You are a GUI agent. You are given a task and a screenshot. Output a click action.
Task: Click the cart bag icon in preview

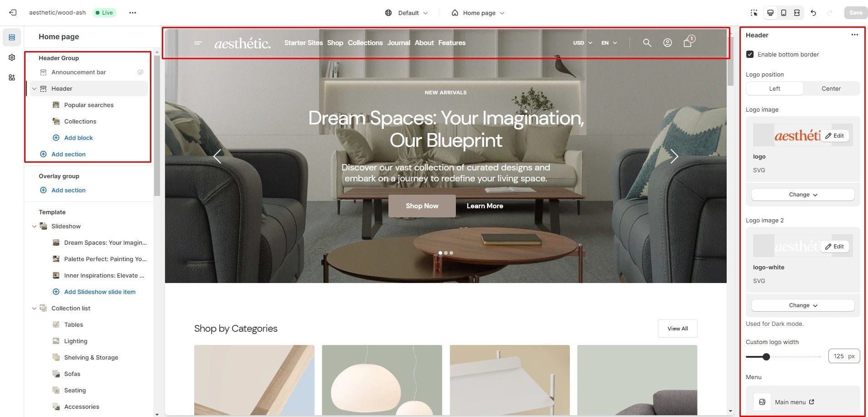pyautogui.click(x=688, y=41)
